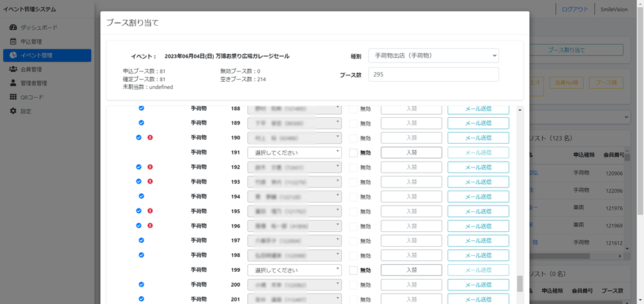Click 会員No順 sort button in background page
The width and height of the screenshot is (644, 304).
point(566,82)
